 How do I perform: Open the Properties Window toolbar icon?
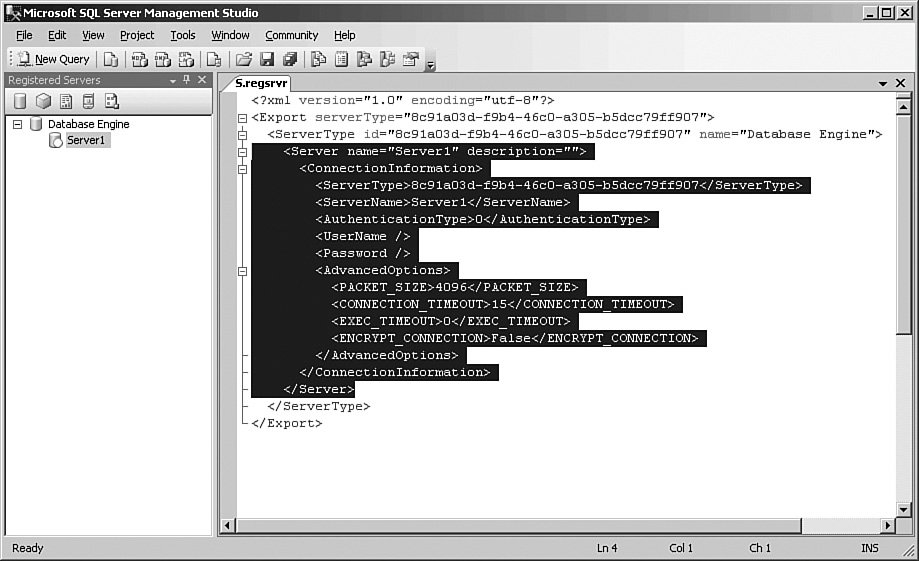[411, 59]
